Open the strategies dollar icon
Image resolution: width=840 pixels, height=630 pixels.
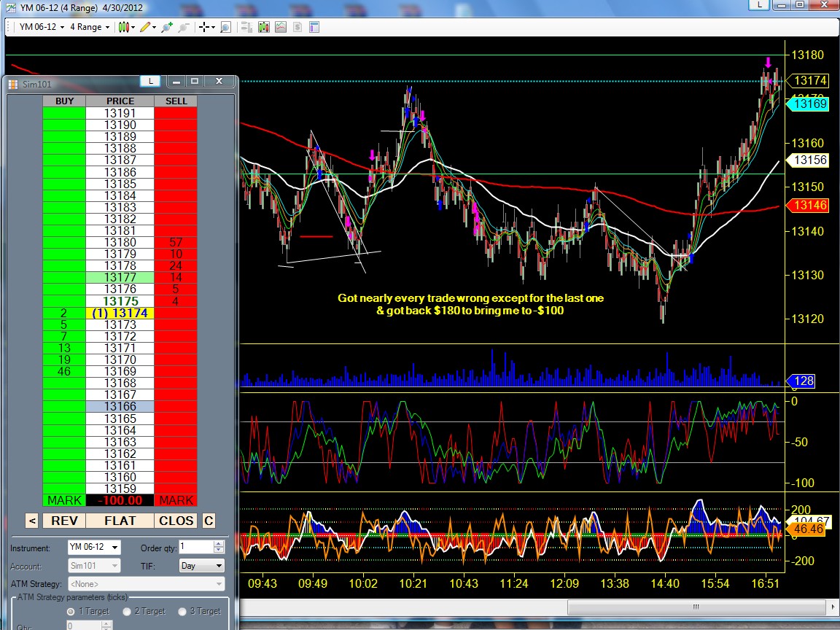(297, 27)
